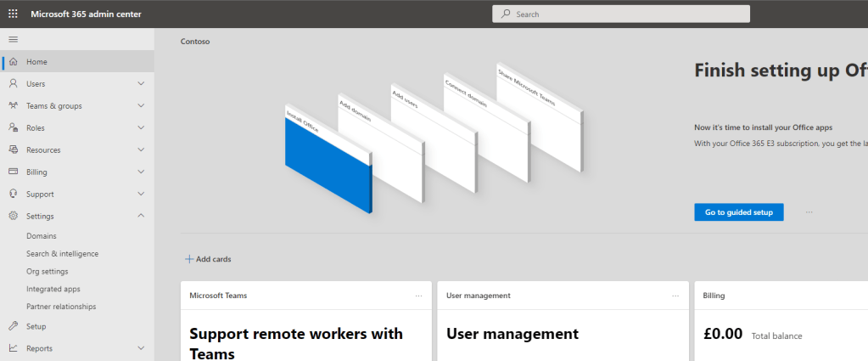Click the Users person icon
Image resolution: width=868 pixels, height=361 pixels.
pos(13,84)
